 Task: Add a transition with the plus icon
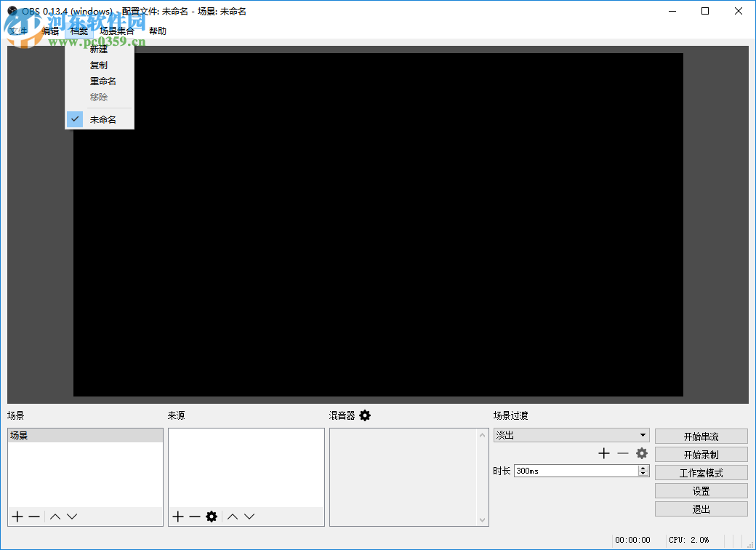click(603, 453)
